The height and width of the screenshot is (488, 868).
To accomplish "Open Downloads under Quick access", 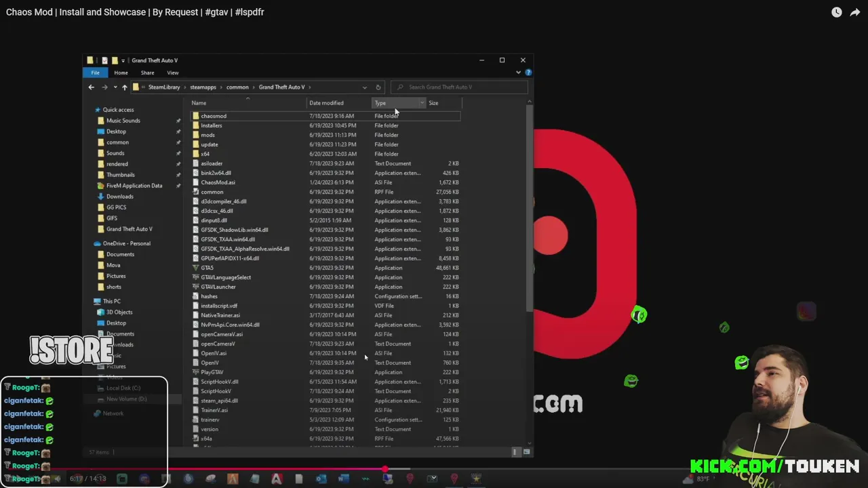I will 119,197.
